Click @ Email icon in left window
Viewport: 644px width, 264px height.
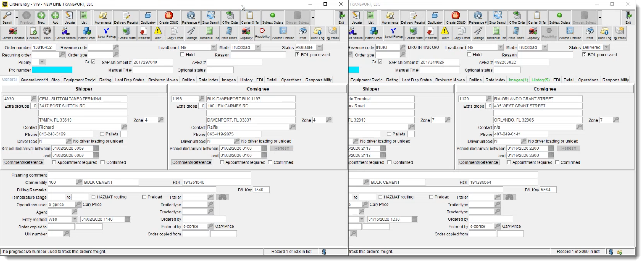click(x=333, y=33)
